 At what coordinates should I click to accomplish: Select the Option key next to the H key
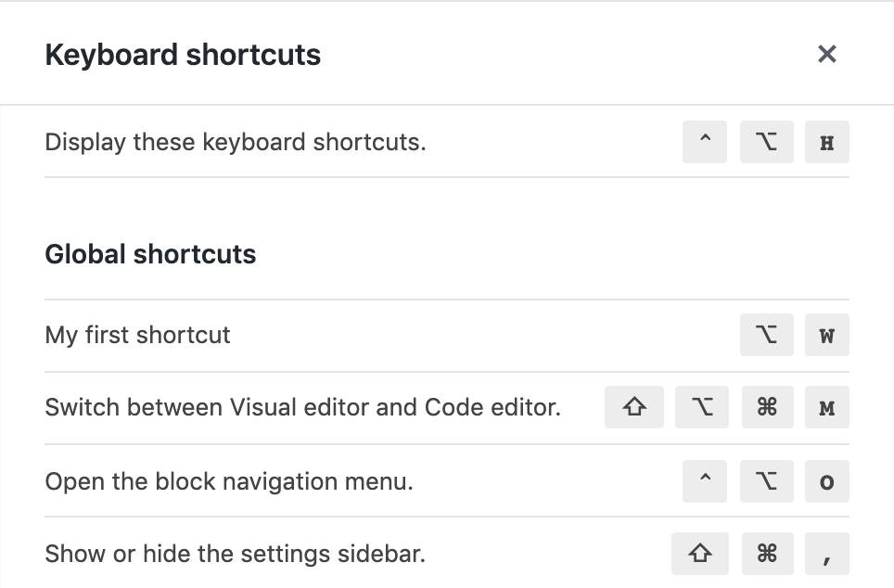point(766,142)
